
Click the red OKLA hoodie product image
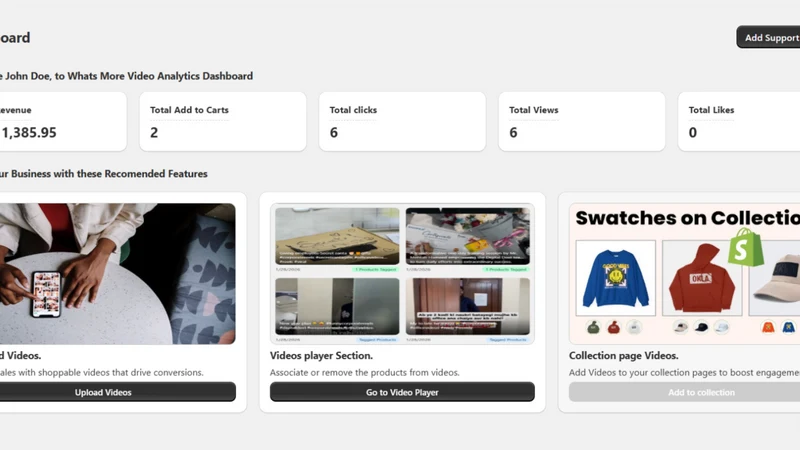pyautogui.click(x=702, y=278)
